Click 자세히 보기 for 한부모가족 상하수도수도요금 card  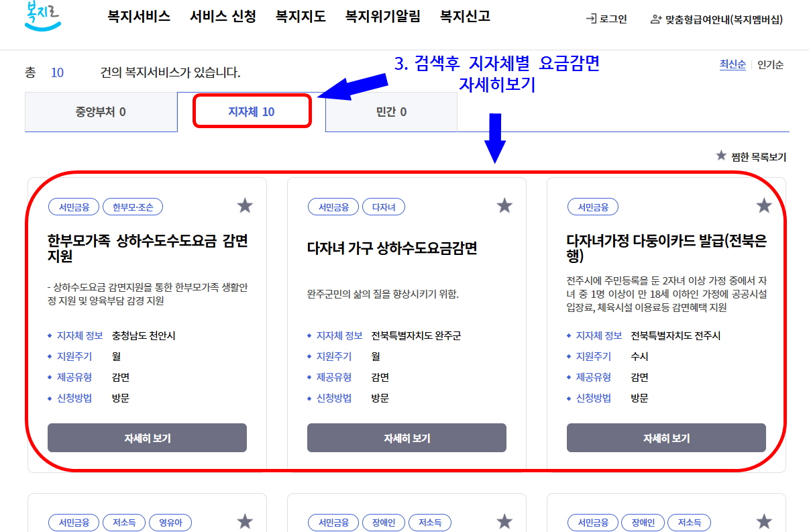147,438
